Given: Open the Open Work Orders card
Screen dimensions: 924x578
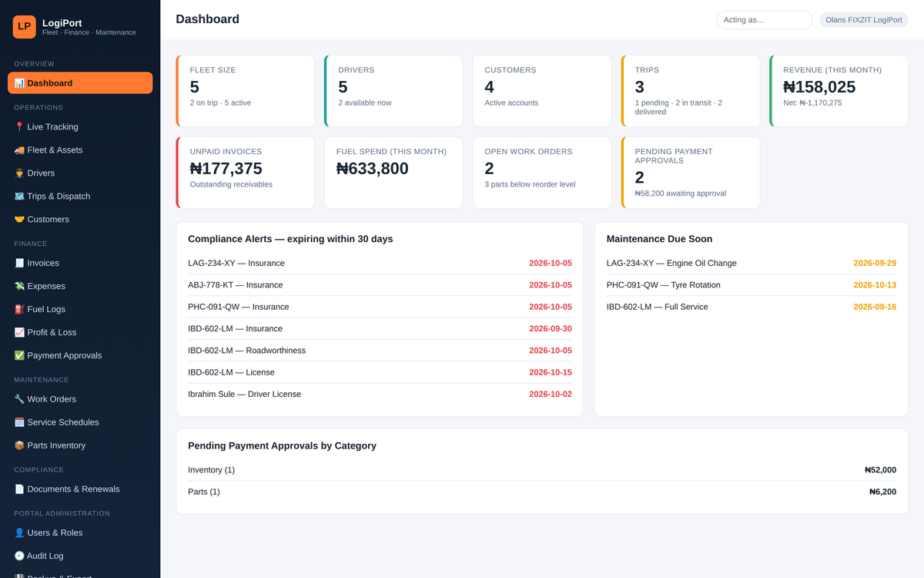Looking at the screenshot, I should 542,173.
